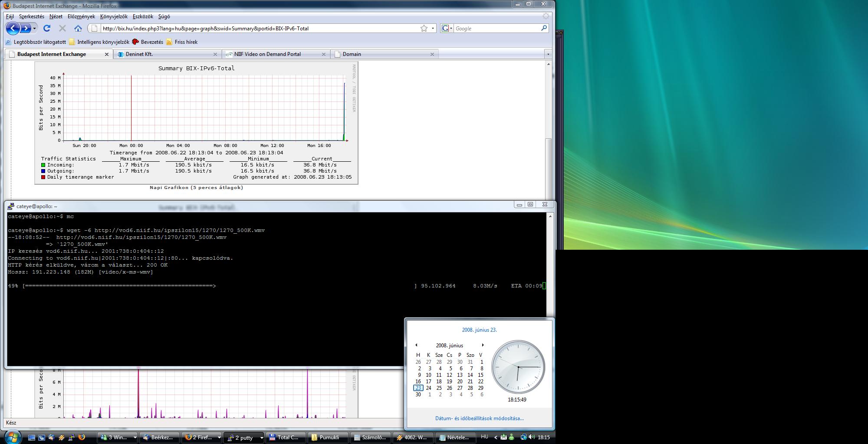Click the volume speaker tray icon
The image size is (868, 444).
(531, 437)
